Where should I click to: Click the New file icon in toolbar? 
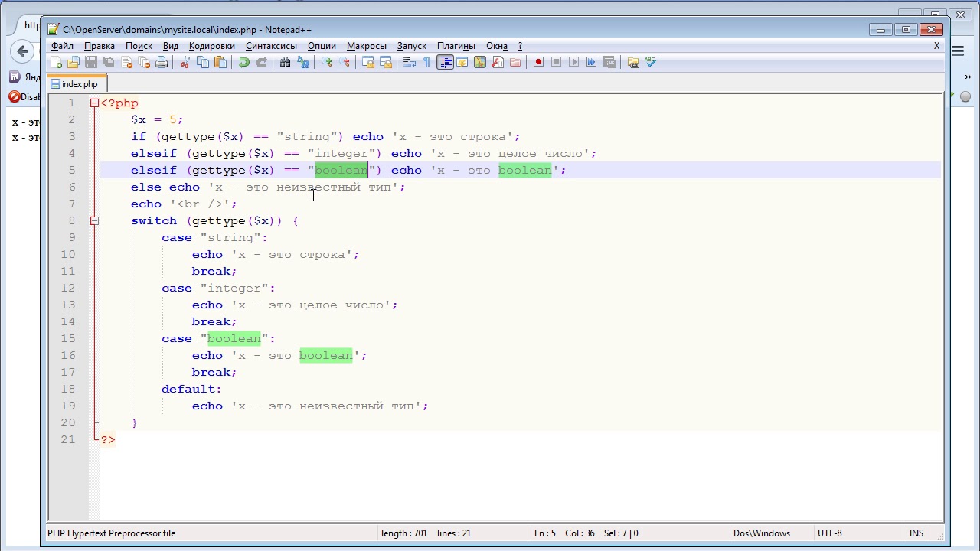(57, 63)
